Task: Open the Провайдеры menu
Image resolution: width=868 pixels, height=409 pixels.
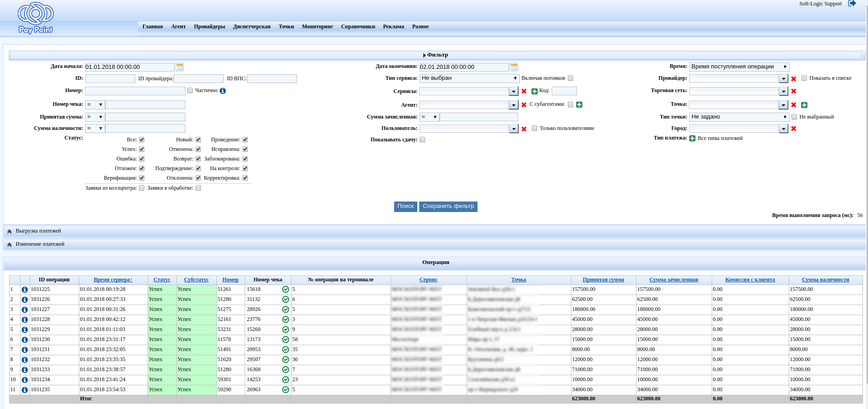Action: pyautogui.click(x=210, y=26)
